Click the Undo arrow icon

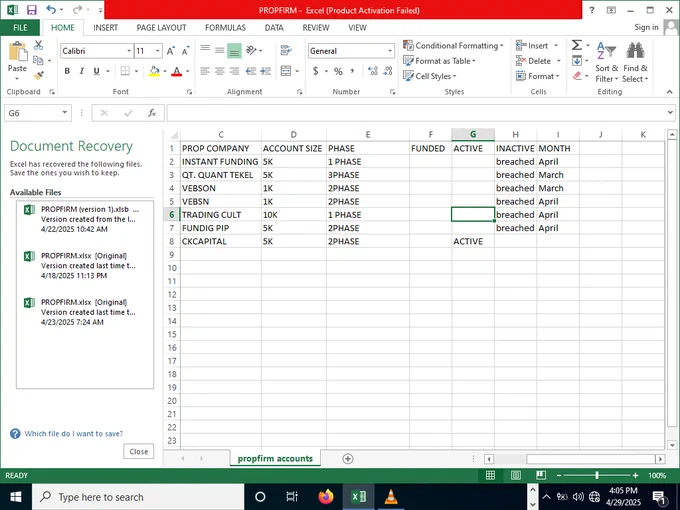point(51,10)
